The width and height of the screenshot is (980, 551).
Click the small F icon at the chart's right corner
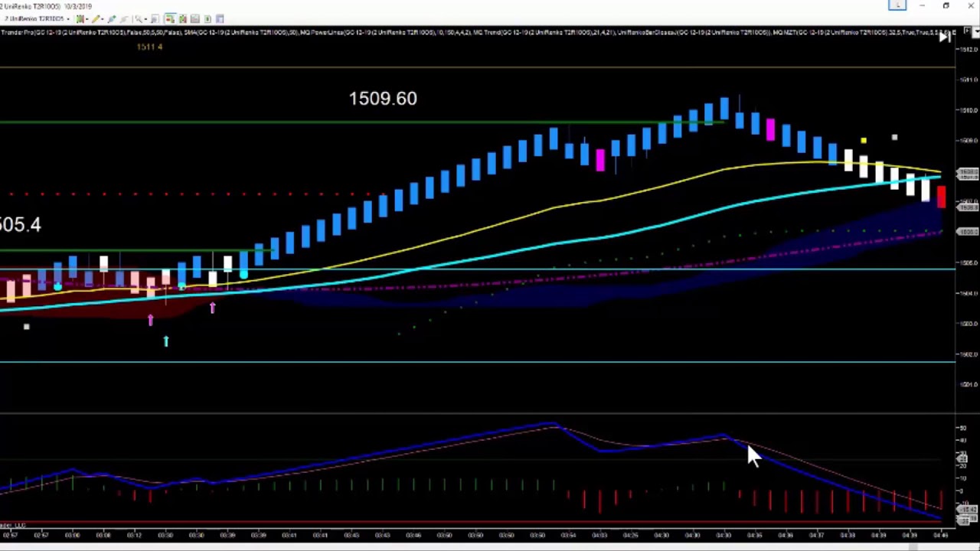(967, 31)
